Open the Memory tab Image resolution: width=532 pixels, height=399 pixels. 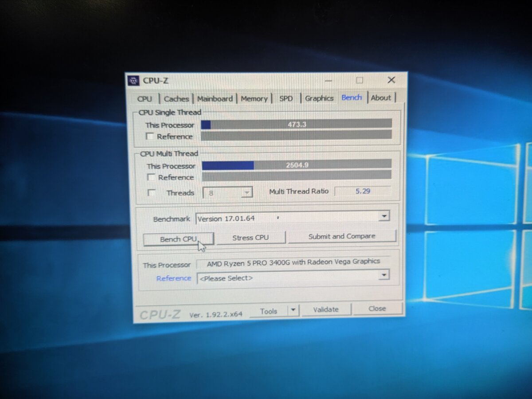[254, 99]
